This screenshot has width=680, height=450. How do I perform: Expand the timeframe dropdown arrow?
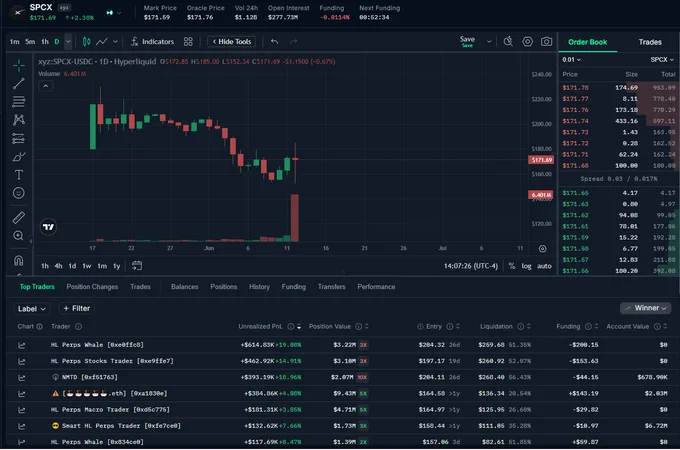pyautogui.click(x=68, y=42)
